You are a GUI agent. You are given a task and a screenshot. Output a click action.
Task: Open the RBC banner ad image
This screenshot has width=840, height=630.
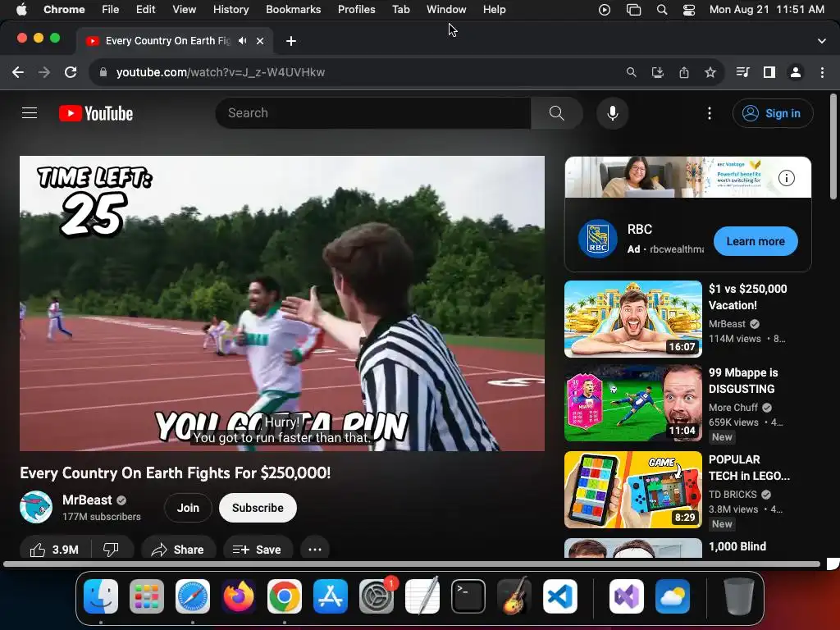pos(688,177)
